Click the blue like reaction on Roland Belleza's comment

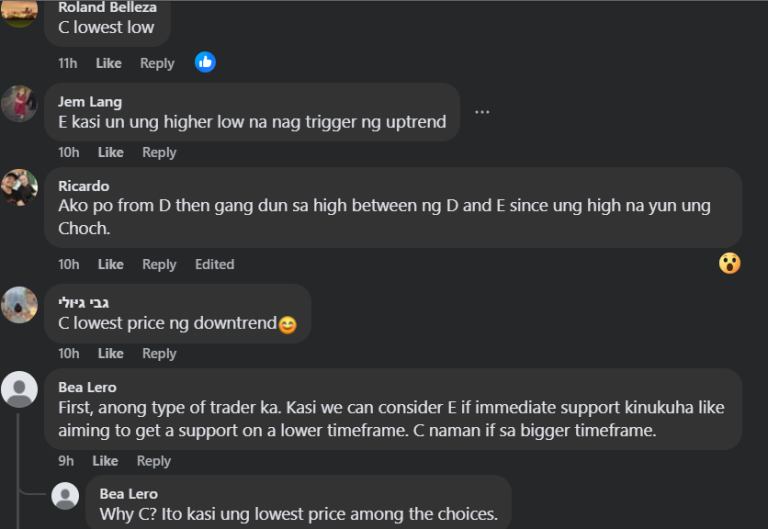click(205, 62)
